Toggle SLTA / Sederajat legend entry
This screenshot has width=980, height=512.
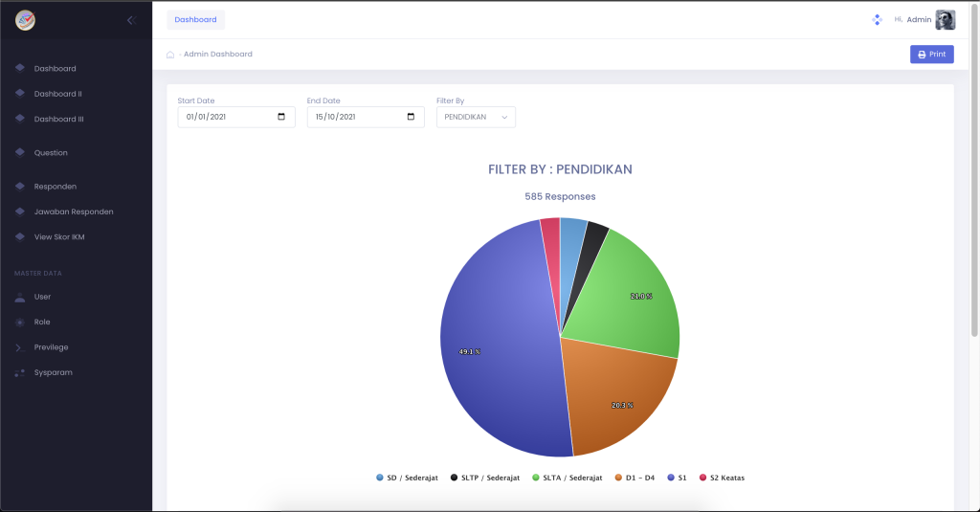pos(567,478)
